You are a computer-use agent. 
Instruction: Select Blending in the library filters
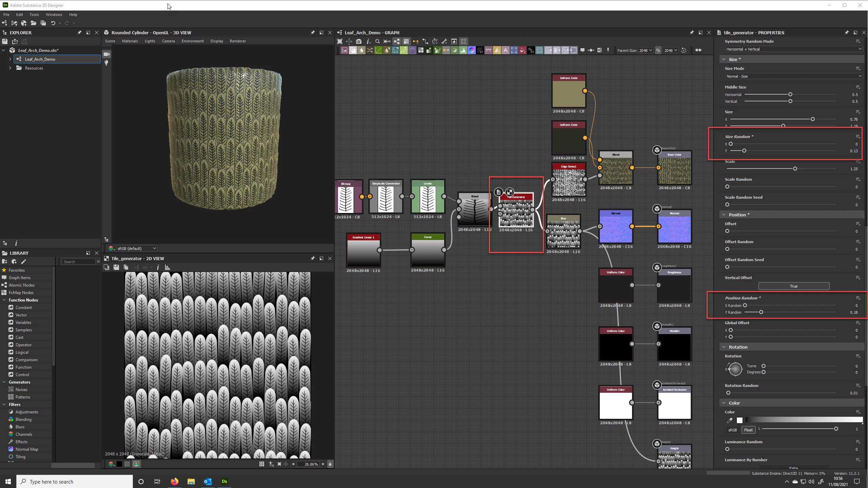[23, 419]
